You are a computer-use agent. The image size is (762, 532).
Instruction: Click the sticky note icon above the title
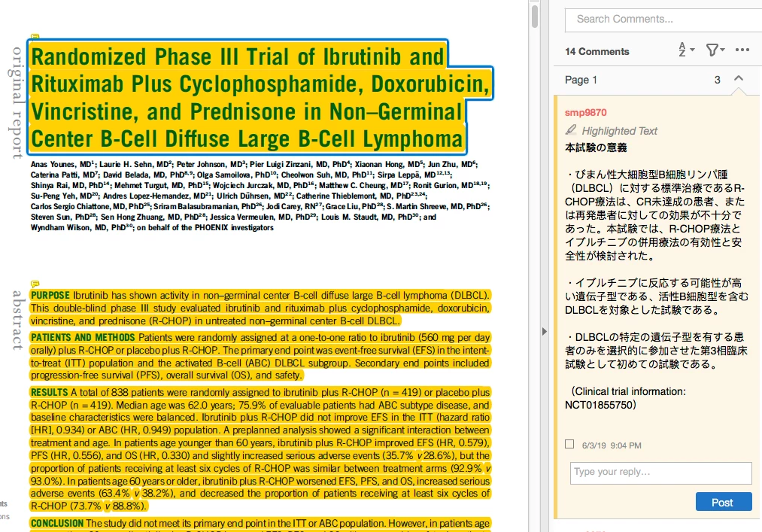coord(35,36)
